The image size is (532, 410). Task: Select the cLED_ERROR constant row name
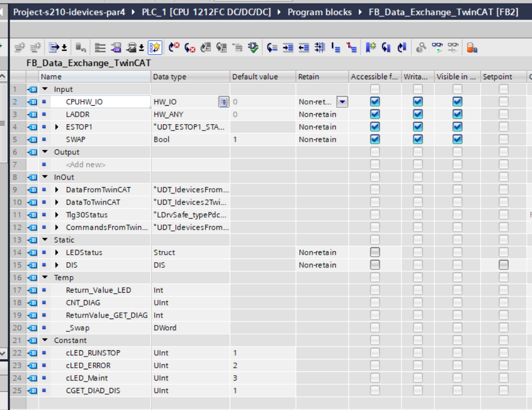88,366
